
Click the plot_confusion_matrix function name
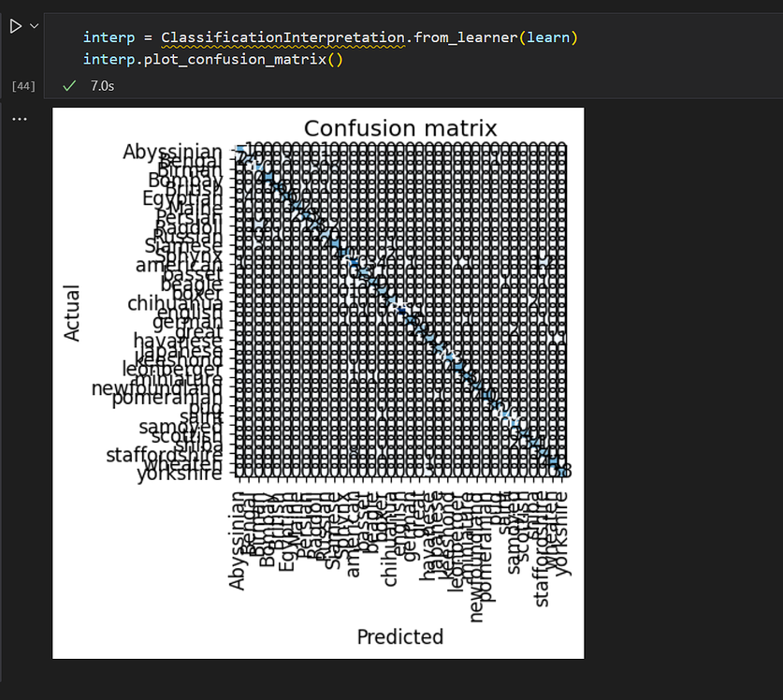236,59
